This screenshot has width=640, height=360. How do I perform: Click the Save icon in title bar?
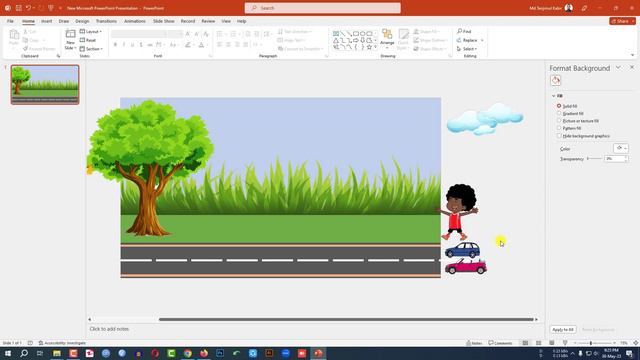(x=19, y=8)
